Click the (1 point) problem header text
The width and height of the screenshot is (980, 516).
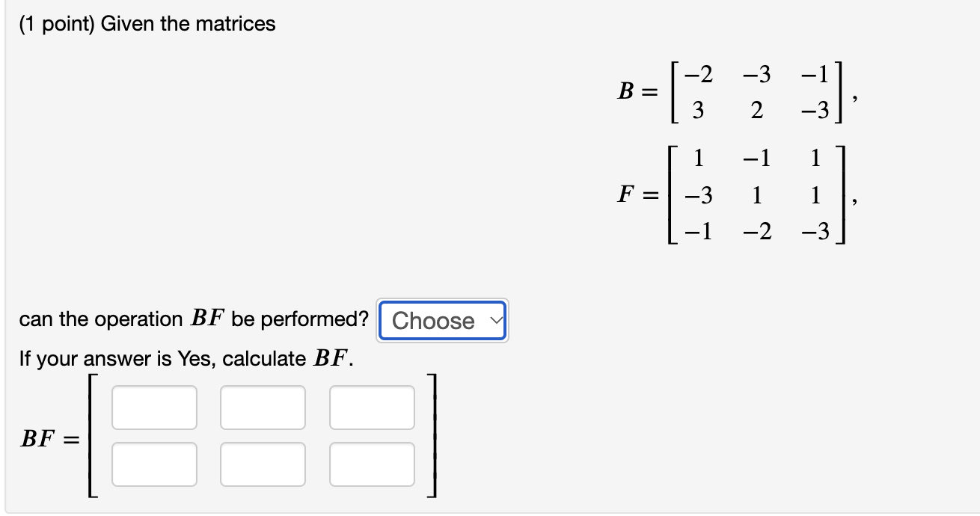146,23
